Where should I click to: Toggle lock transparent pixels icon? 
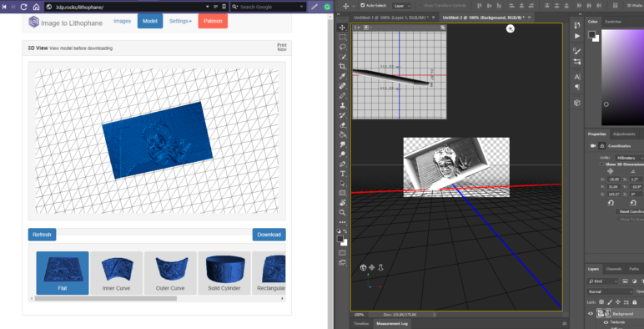point(602,302)
